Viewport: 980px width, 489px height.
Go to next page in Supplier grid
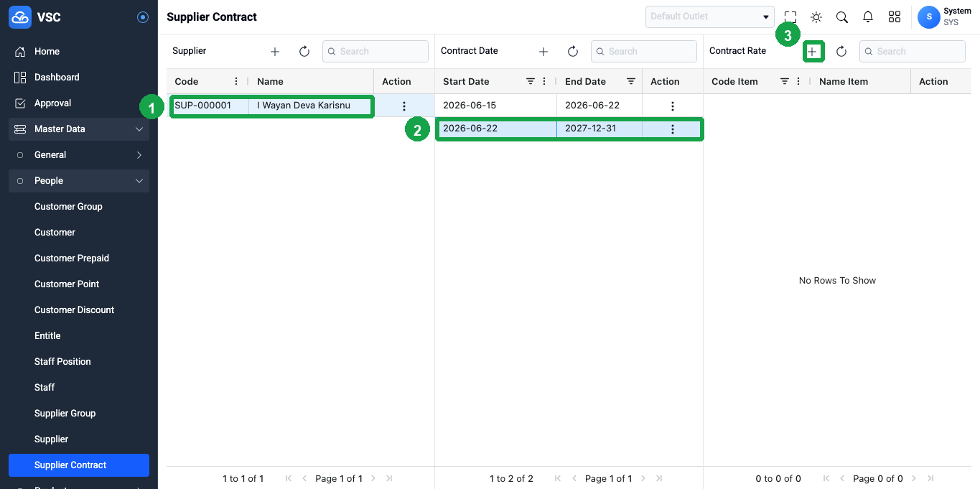coord(373,478)
